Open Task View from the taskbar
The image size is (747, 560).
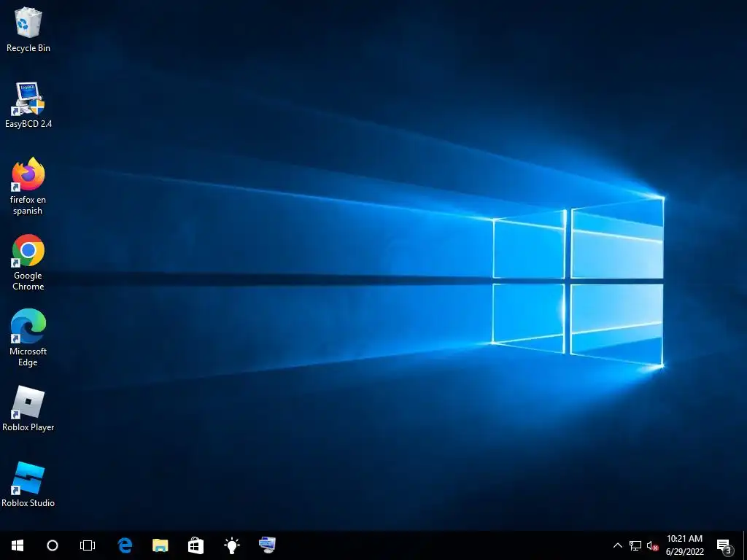click(88, 545)
